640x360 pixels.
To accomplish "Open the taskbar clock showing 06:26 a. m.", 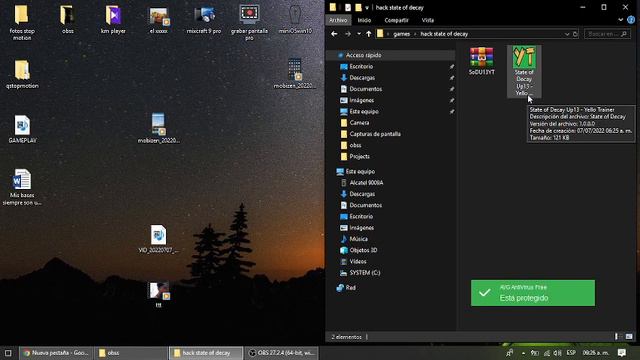I will [596, 353].
